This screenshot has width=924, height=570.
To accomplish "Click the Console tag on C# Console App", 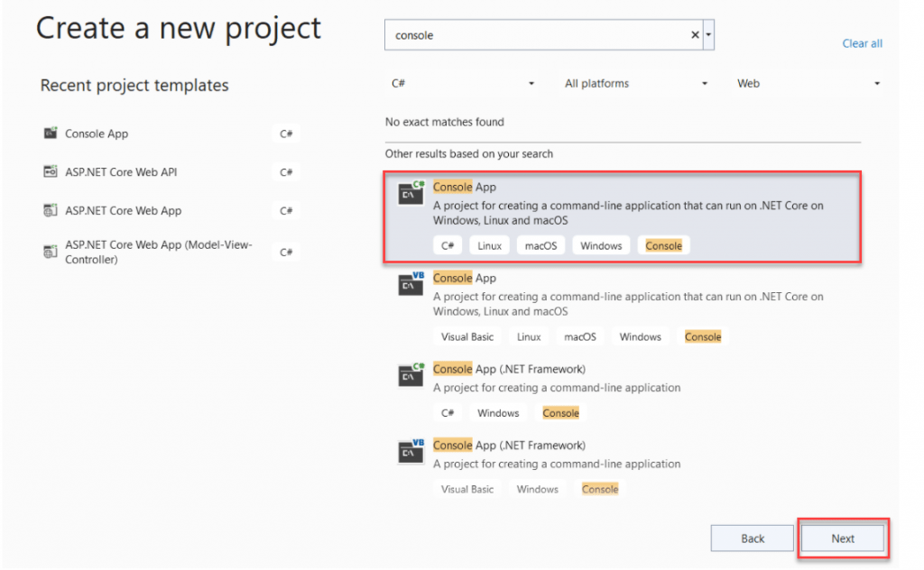I will click(663, 245).
